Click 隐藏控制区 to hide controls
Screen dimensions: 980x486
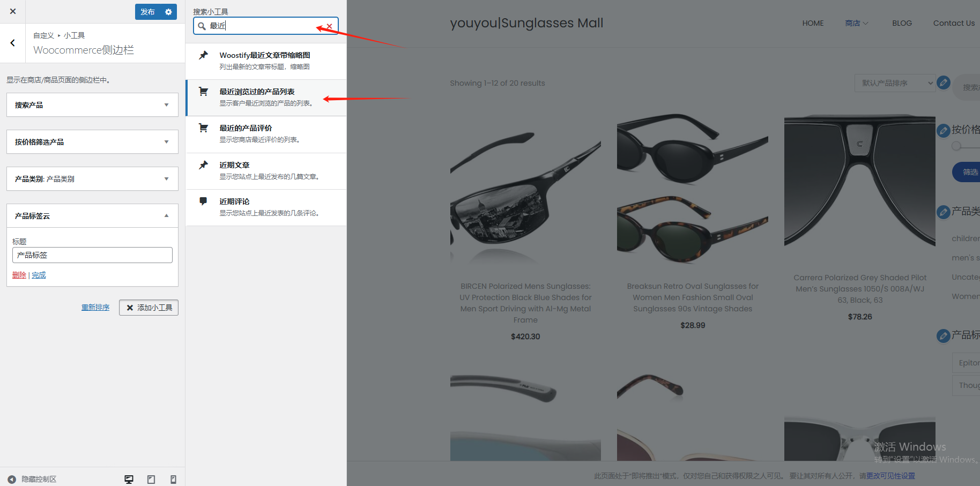(x=32, y=479)
